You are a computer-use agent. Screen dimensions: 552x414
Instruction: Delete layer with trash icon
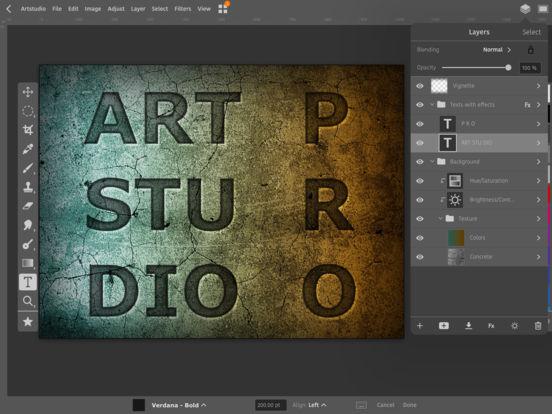click(x=538, y=326)
